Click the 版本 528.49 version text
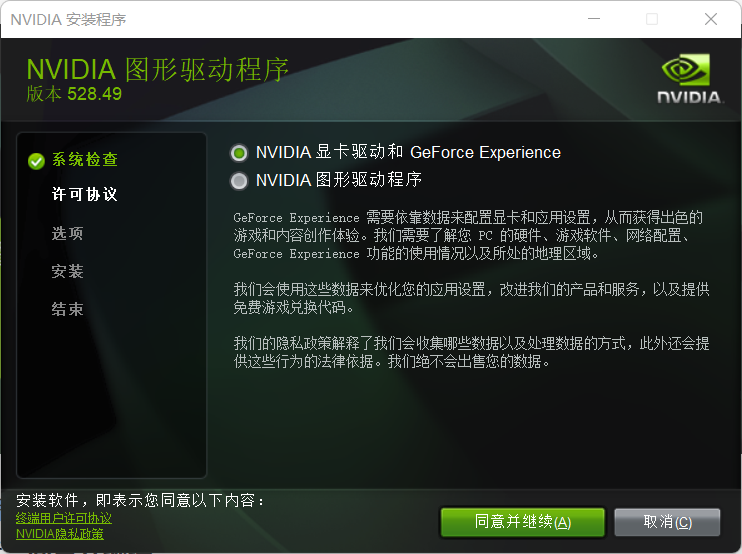 click(74, 94)
